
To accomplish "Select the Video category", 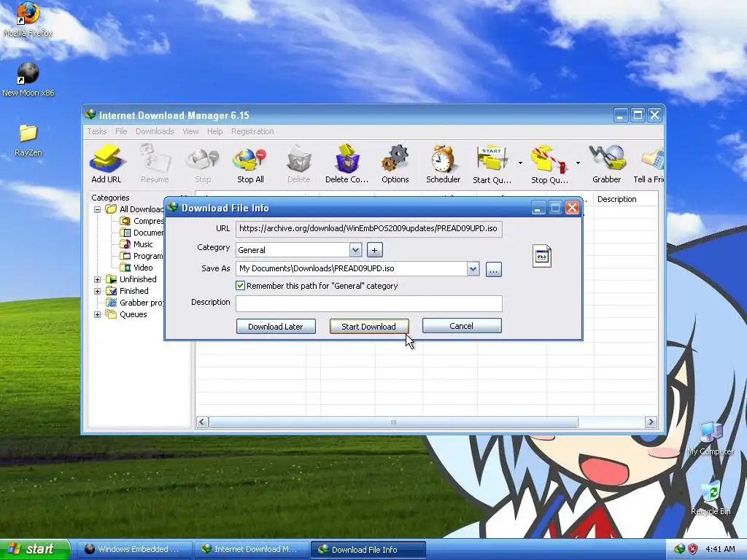I will click(x=136, y=268).
